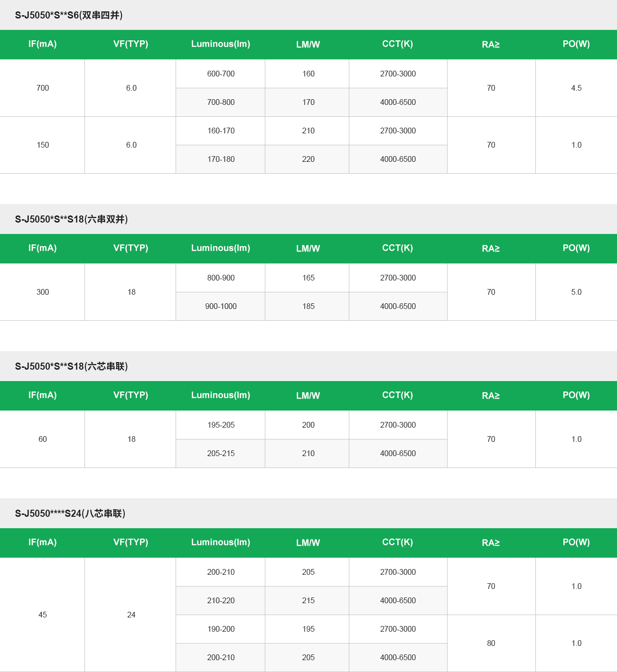The width and height of the screenshot is (617, 672).
Task: Select the IF(mA) value 300 cell
Action: [43, 292]
